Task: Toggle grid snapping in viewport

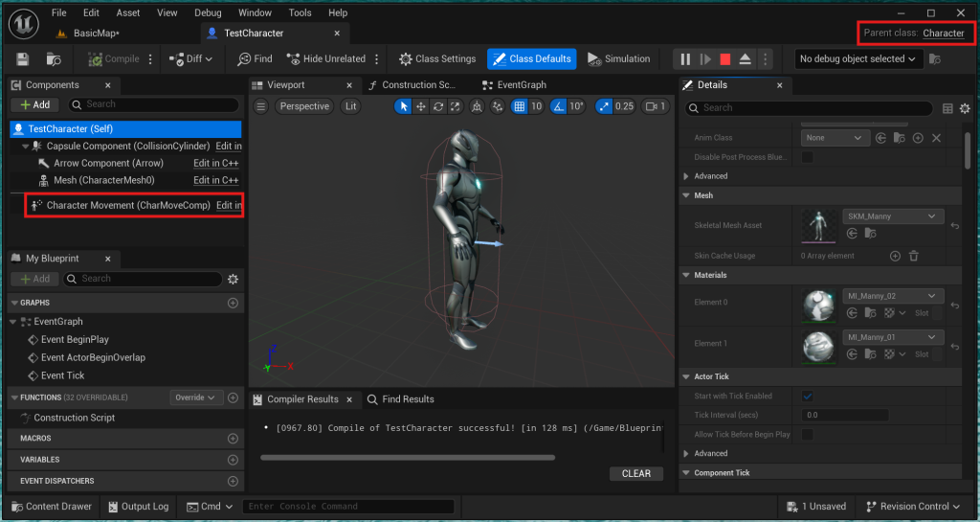Action: click(x=520, y=106)
